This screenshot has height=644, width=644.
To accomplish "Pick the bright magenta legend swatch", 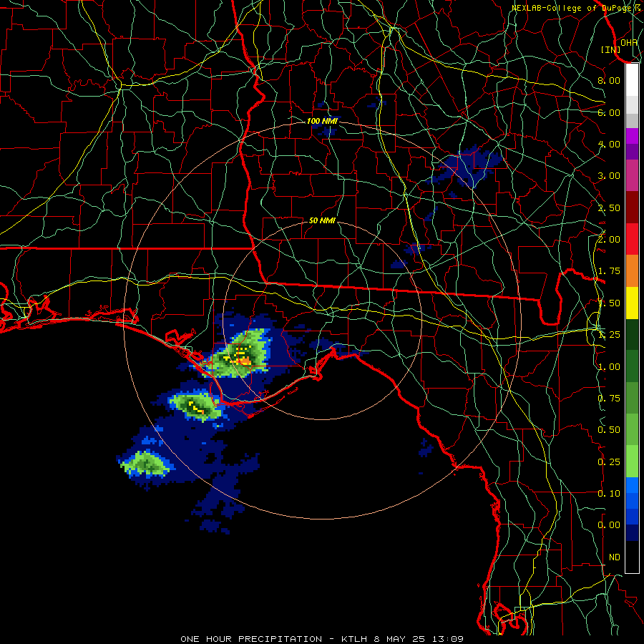I will click(x=632, y=136).
